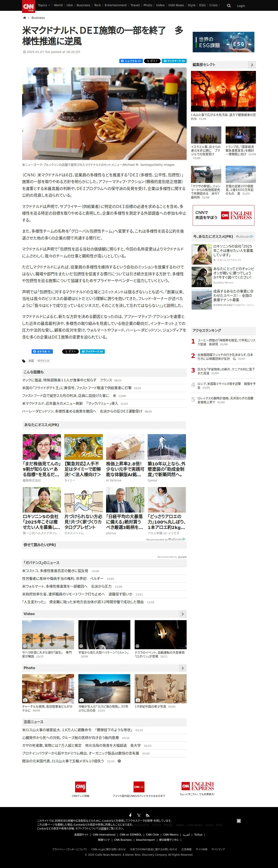Image resolution: width=278 pixels, height=868 pixels.
Task: Play the Tesla Robovan video
Action: tap(161, 635)
